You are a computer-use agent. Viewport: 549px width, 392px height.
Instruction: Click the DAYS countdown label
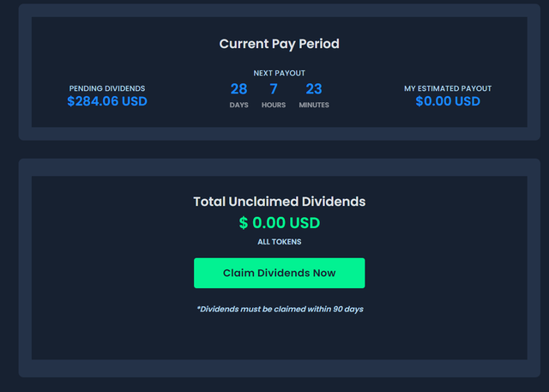(x=238, y=105)
